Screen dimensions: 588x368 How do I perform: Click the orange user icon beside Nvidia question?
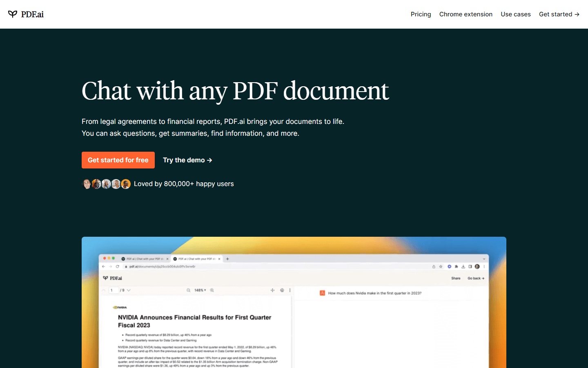(x=322, y=293)
